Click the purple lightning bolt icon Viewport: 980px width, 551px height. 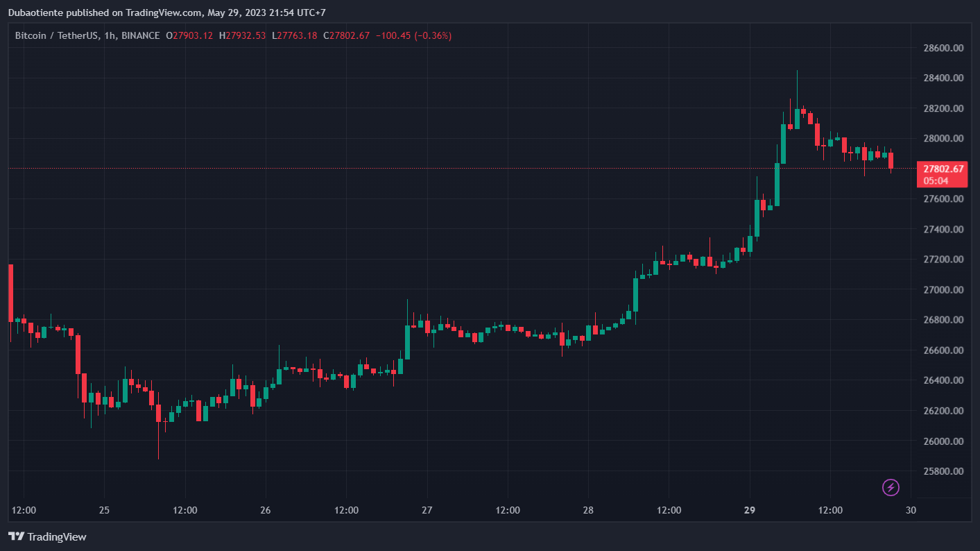tap(891, 487)
